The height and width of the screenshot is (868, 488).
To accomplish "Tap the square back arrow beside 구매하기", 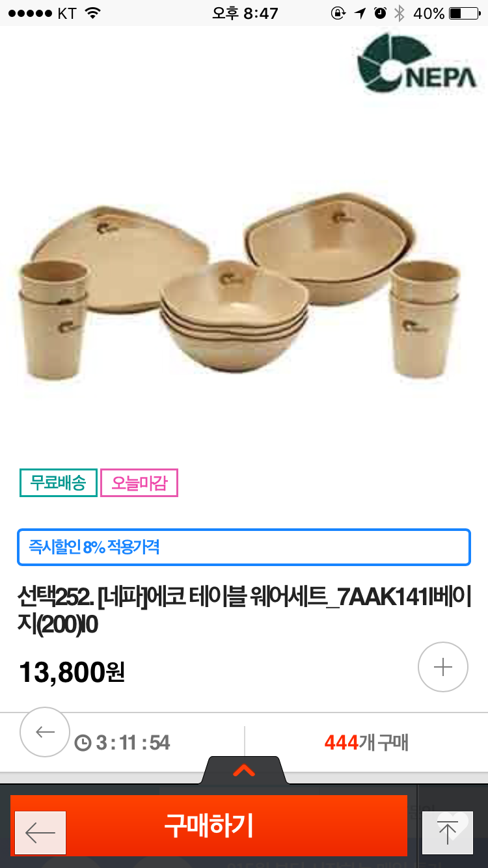I will tap(40, 833).
